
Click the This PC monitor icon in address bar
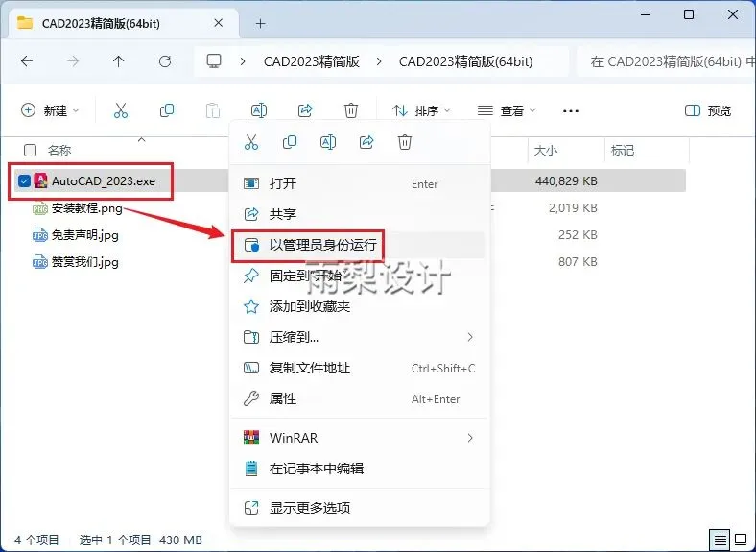coord(214,61)
